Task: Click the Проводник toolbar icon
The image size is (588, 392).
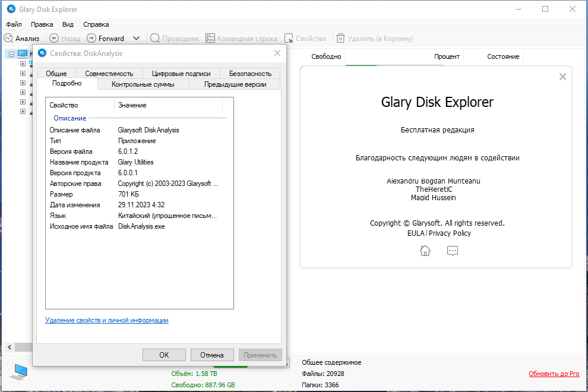Action: click(155, 38)
